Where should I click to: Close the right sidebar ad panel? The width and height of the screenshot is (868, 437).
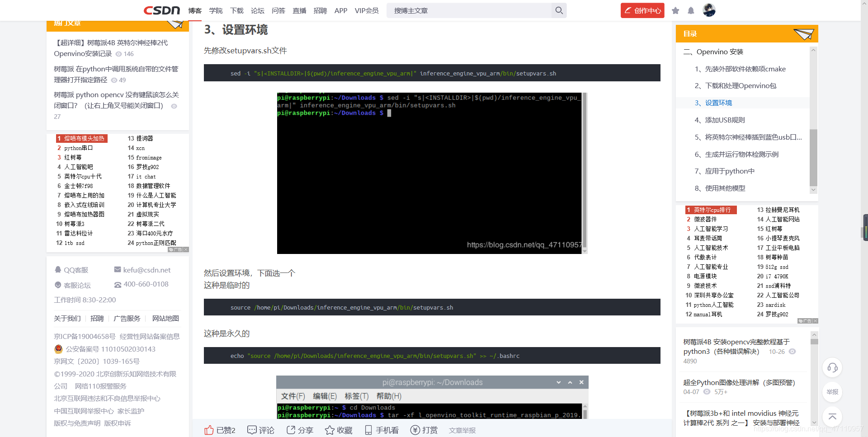(x=815, y=321)
